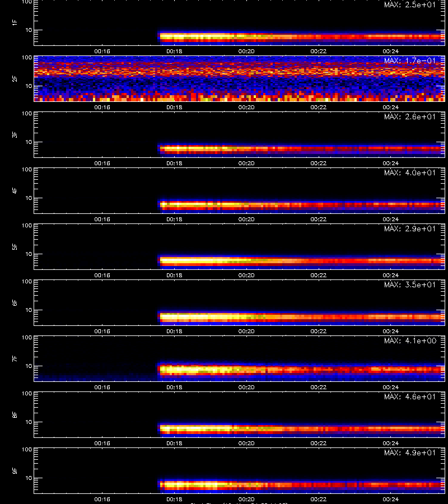
Task: Click the 10 y-axis label of the 2F panel
Action: click(x=29, y=86)
